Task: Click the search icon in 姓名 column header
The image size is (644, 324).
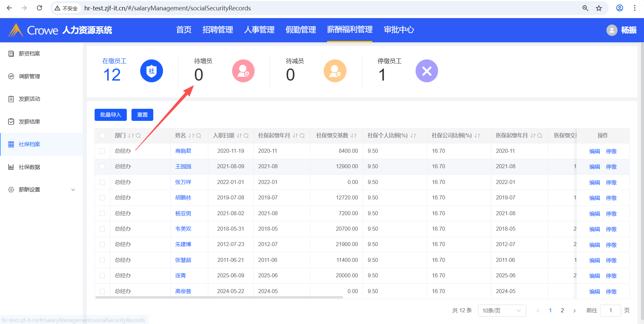Action: coord(199,136)
